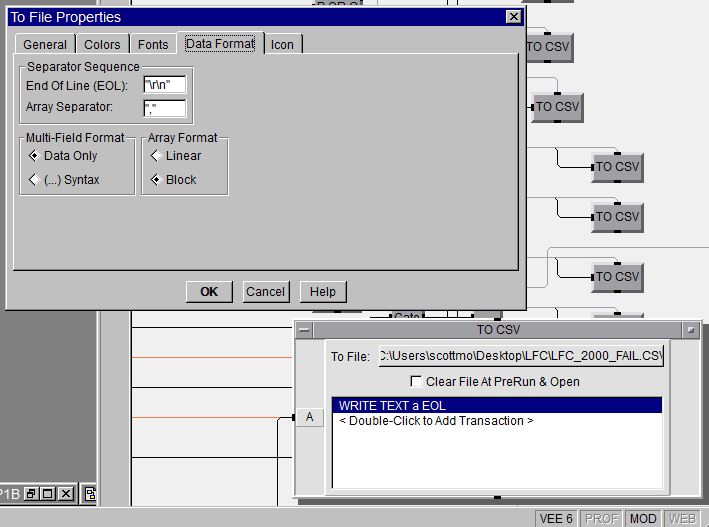
Task: Click the End Of Line (EOL) field
Action: [164, 86]
